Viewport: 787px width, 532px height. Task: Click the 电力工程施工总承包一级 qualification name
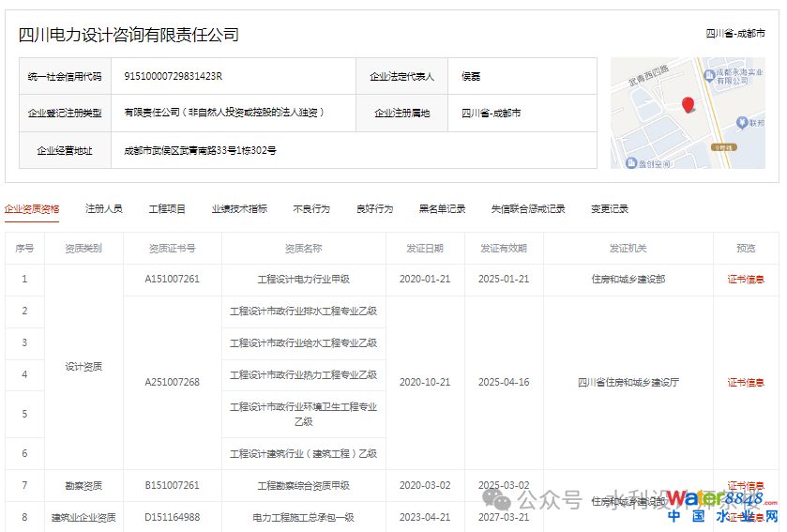point(303,517)
